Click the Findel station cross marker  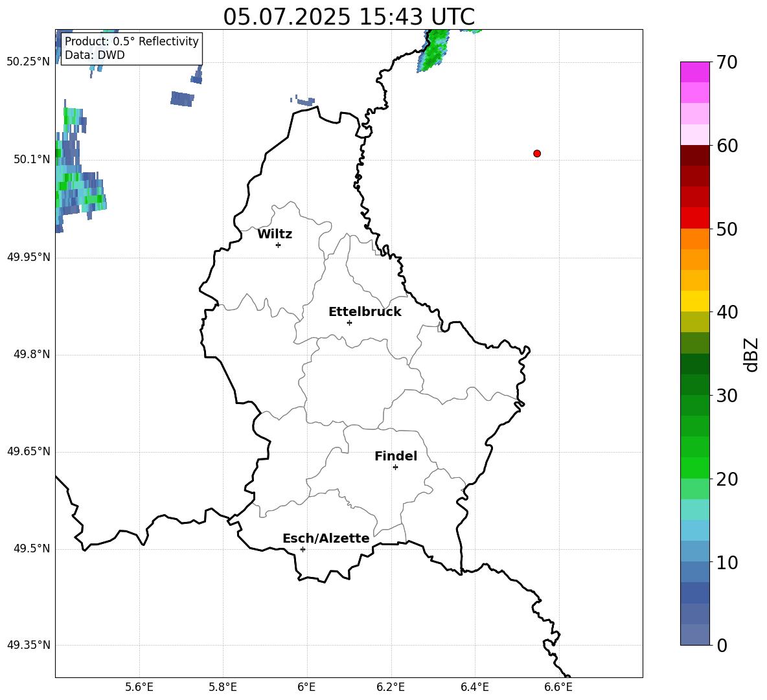pos(395,468)
